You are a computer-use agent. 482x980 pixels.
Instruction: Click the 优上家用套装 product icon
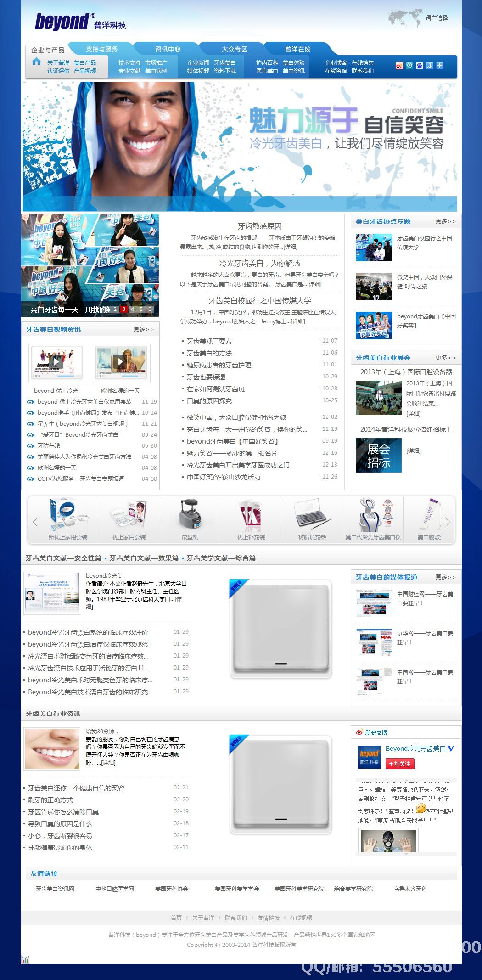[x=129, y=515]
